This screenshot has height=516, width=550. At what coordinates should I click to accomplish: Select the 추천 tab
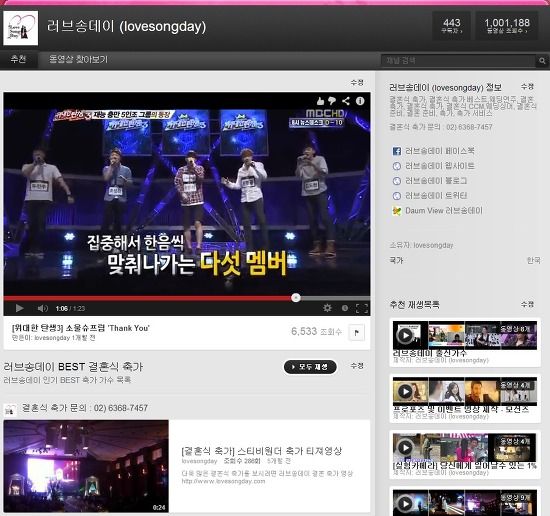tap(18, 59)
